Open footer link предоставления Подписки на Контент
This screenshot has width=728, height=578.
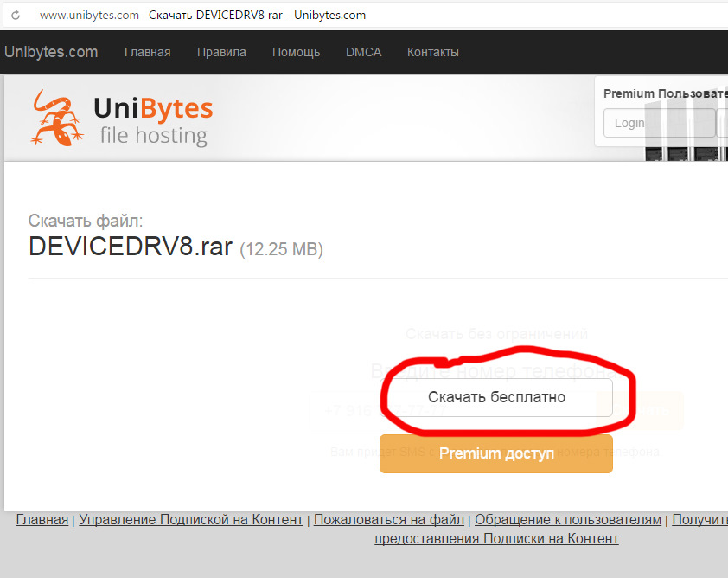coord(496,538)
